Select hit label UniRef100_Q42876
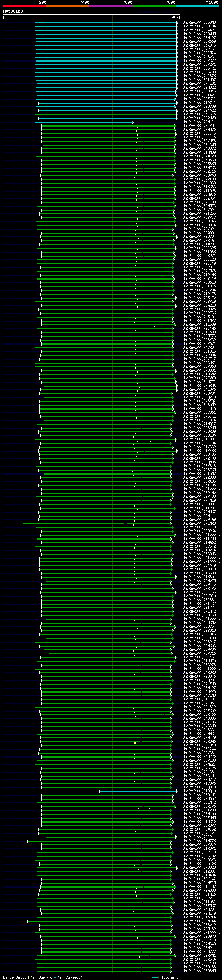 pos(199,76)
